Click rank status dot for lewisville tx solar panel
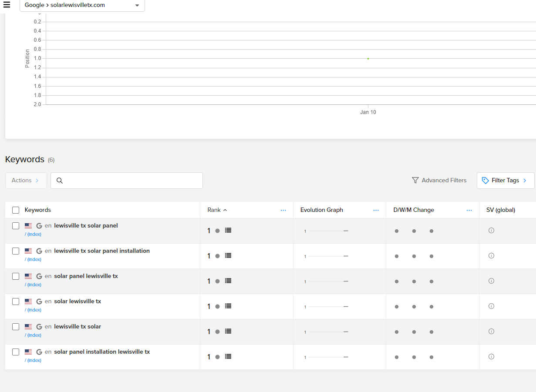 [217, 231]
